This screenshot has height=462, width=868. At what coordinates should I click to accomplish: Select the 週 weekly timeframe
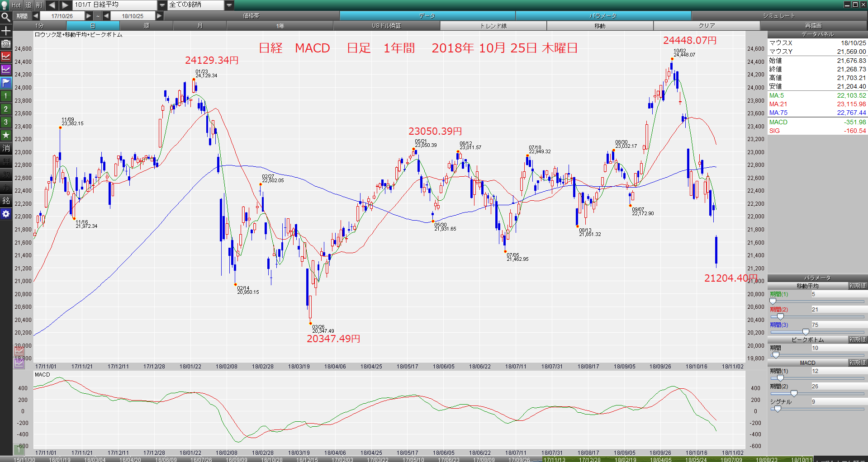(x=146, y=26)
